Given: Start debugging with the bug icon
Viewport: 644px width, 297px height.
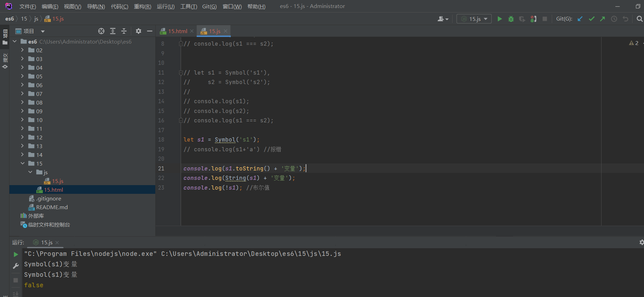Looking at the screenshot, I should 511,19.
